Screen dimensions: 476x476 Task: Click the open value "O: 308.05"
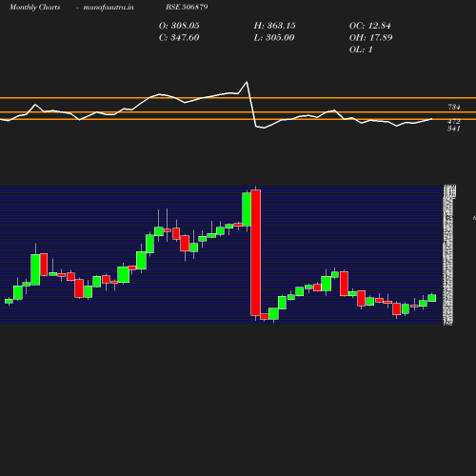pos(179,26)
